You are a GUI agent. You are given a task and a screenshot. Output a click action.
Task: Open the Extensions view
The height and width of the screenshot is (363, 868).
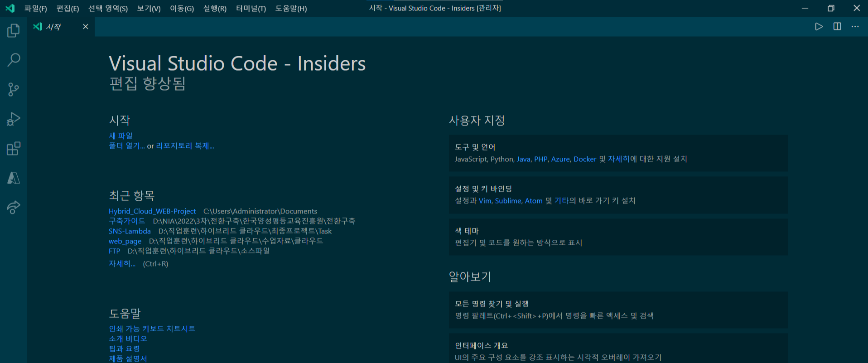point(14,149)
